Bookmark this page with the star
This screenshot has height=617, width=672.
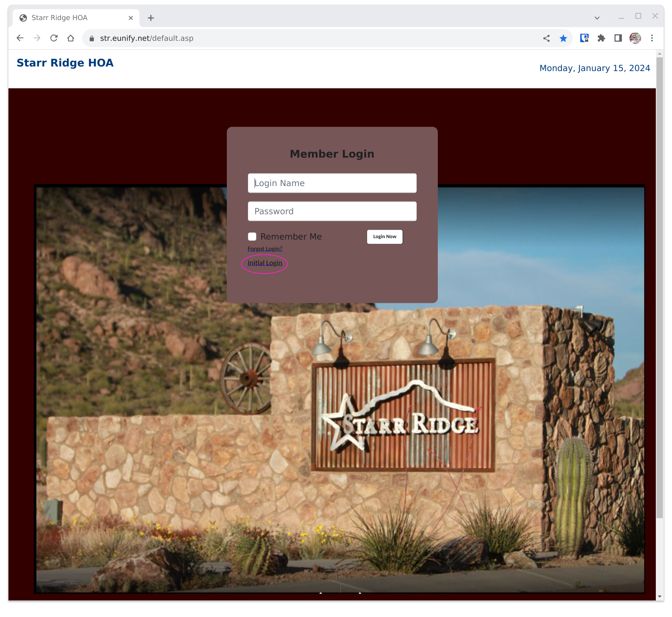563,38
